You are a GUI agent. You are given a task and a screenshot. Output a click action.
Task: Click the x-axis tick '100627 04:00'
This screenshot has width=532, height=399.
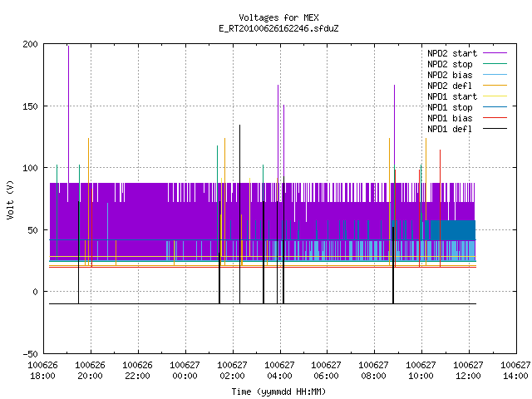tap(279, 371)
